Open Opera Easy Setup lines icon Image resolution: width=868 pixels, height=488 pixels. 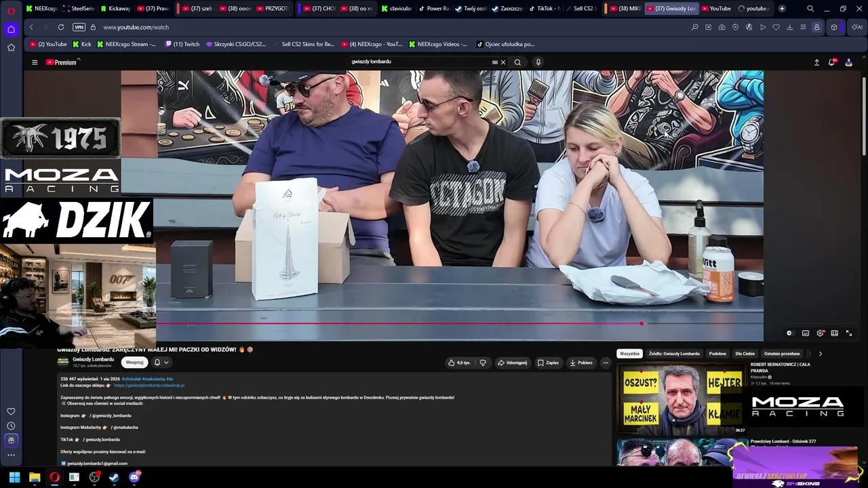tap(803, 27)
